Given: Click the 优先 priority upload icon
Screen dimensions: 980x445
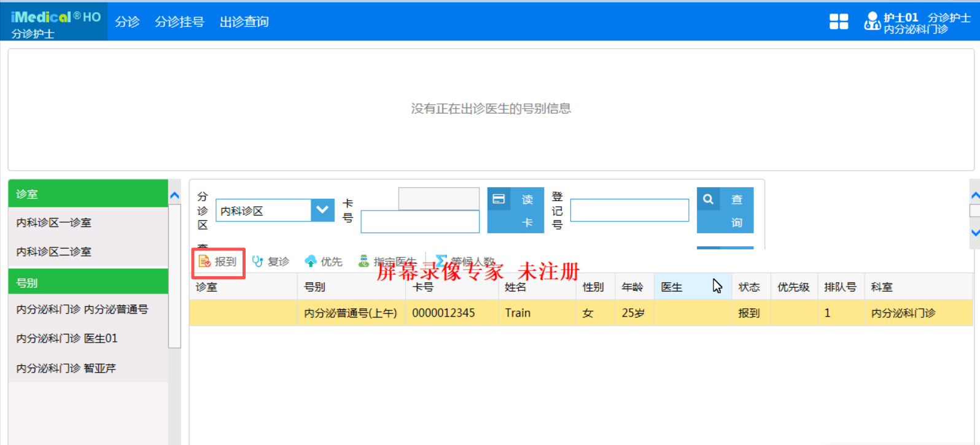Looking at the screenshot, I should coord(311,262).
